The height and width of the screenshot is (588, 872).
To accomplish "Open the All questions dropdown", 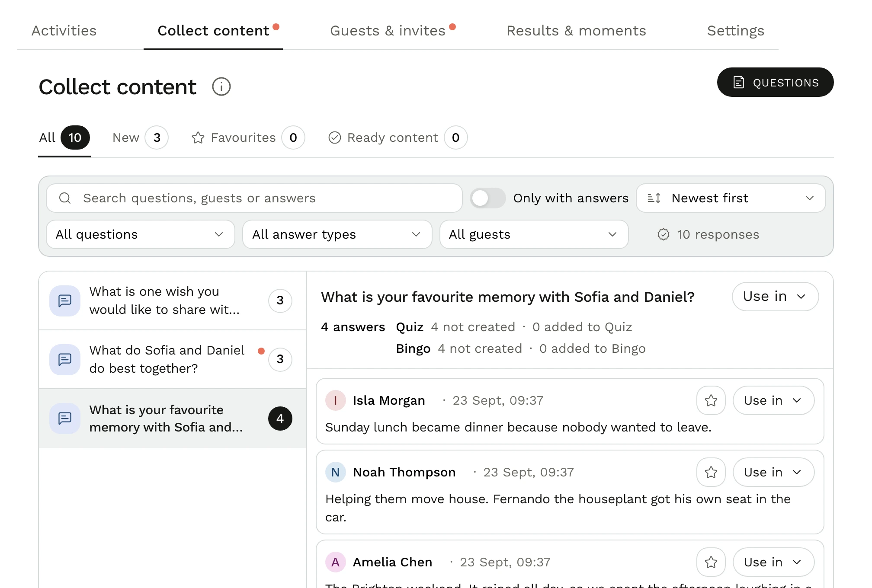I will click(x=140, y=234).
